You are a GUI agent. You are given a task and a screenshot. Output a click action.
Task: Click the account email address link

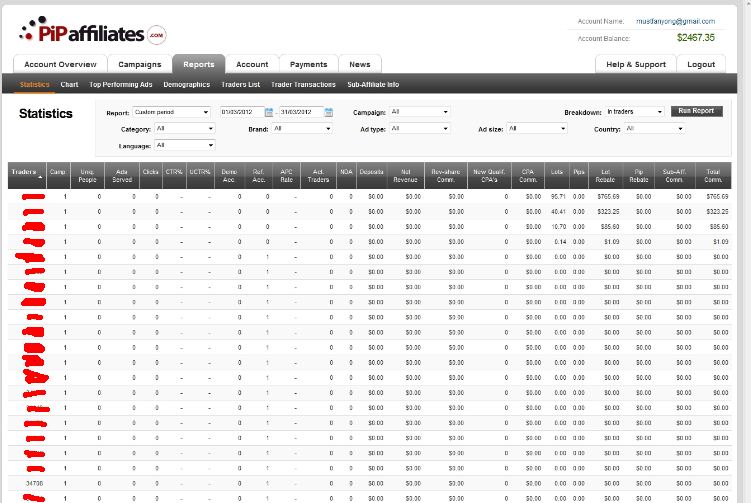675,21
